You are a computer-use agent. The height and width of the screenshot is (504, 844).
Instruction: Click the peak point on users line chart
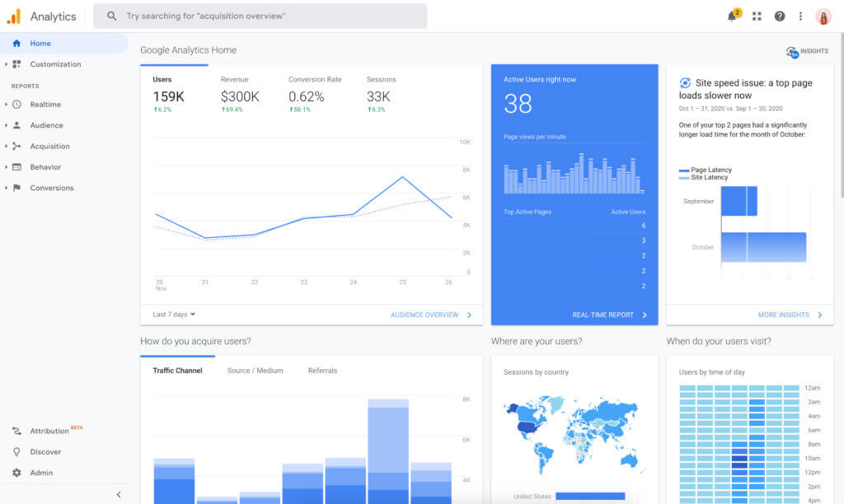tap(402, 177)
